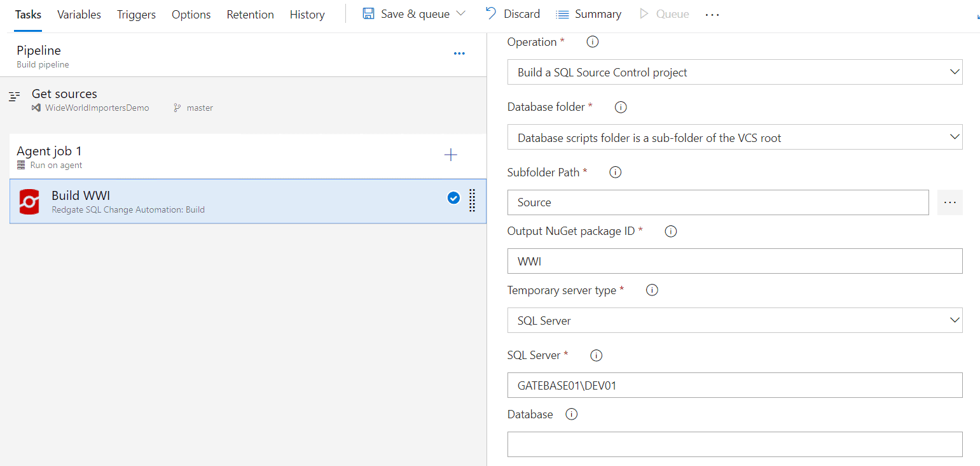Click inside the Database input field
Screen dimensions: 980x466
[735, 444]
